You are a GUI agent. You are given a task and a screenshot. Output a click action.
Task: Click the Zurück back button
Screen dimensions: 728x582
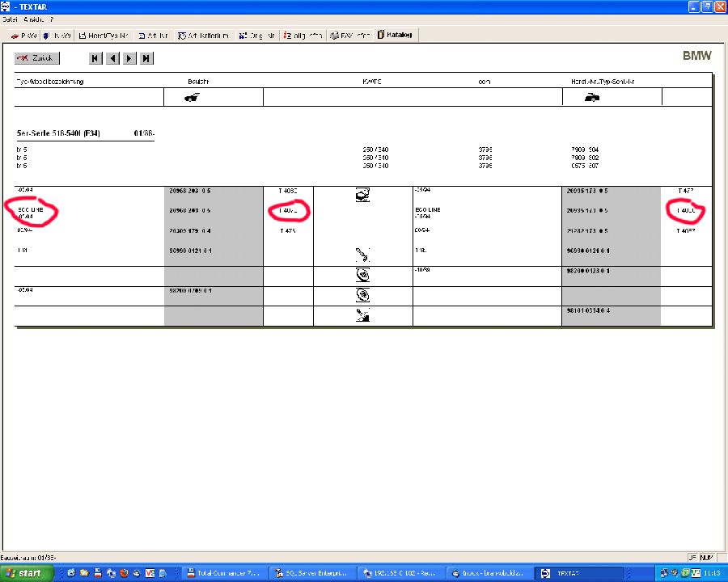tap(37, 58)
